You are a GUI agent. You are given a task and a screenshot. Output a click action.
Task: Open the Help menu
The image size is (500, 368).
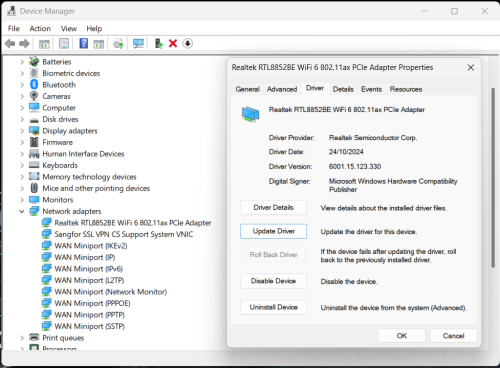point(94,29)
